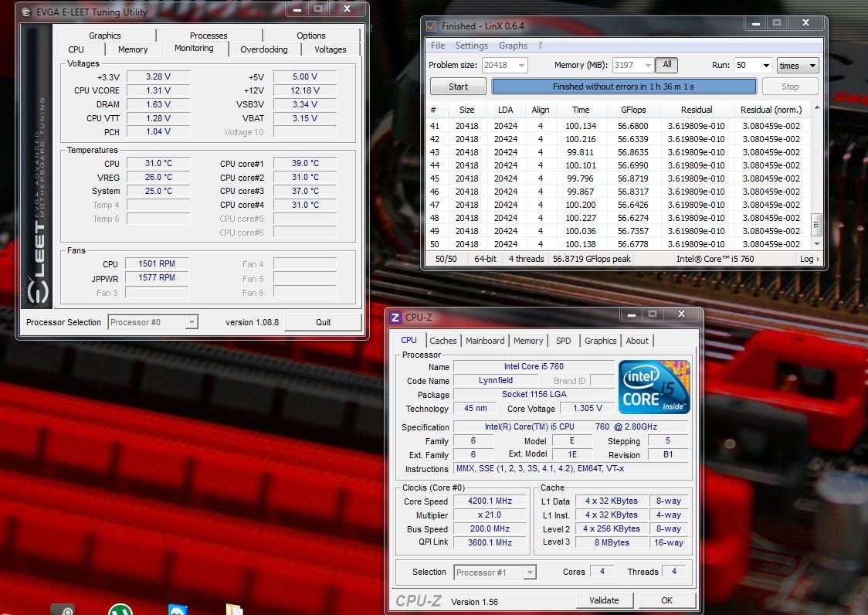Toggle the All memory button in LinX
868x615 pixels.
pos(667,65)
